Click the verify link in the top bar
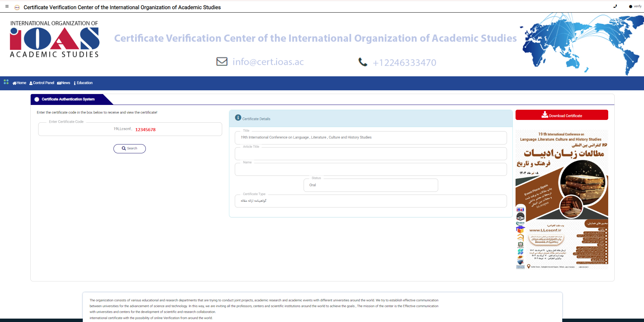644x322 pixels. tap(635, 6)
